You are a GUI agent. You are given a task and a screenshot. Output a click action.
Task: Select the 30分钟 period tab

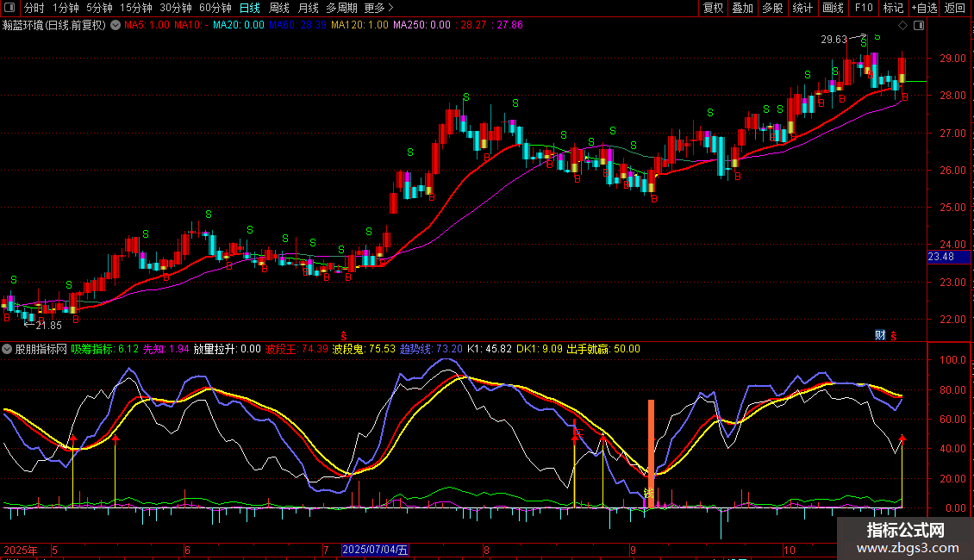tap(176, 8)
